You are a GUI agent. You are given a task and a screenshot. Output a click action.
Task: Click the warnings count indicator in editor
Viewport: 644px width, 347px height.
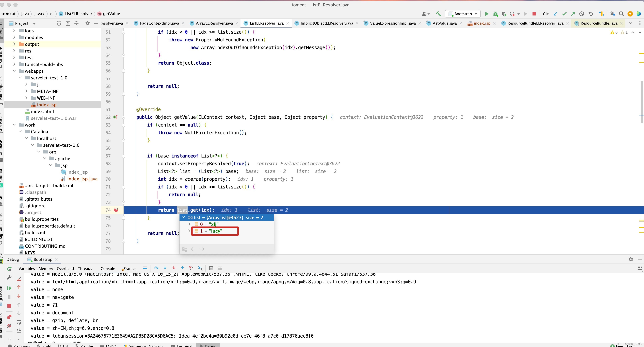(x=614, y=32)
